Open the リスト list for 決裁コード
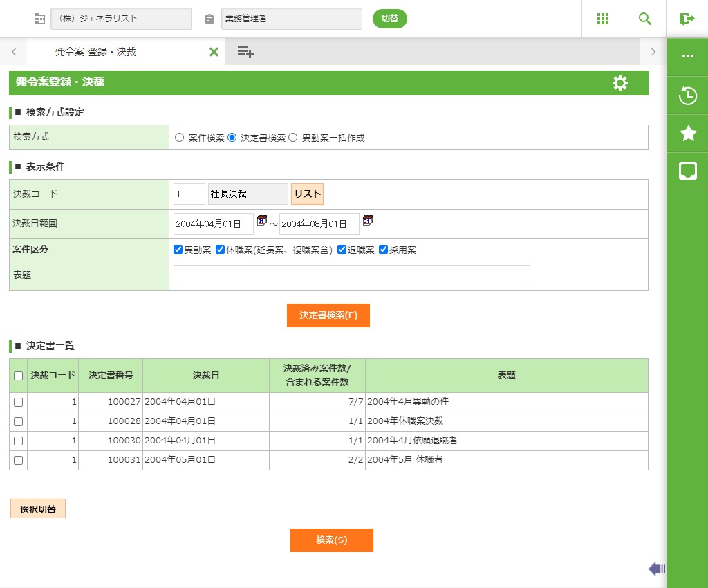This screenshot has width=708, height=588. pos(307,194)
